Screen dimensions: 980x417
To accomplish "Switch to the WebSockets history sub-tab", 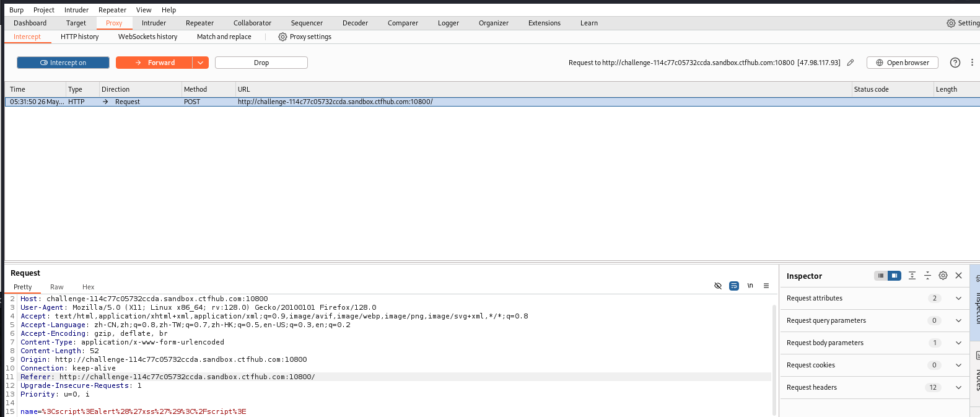I will [x=147, y=37].
